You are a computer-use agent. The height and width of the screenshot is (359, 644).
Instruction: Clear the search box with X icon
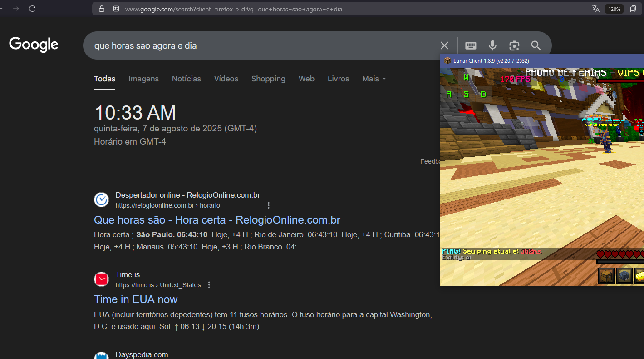[x=444, y=45]
